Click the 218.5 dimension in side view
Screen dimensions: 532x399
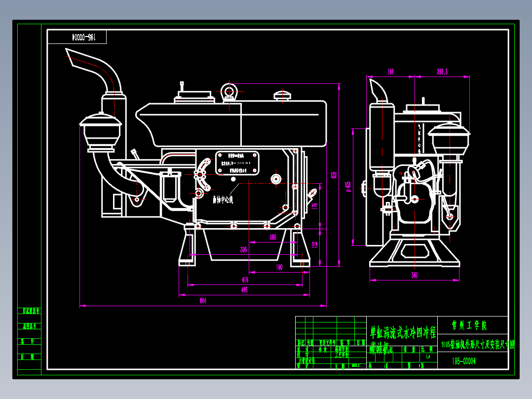click(442, 71)
